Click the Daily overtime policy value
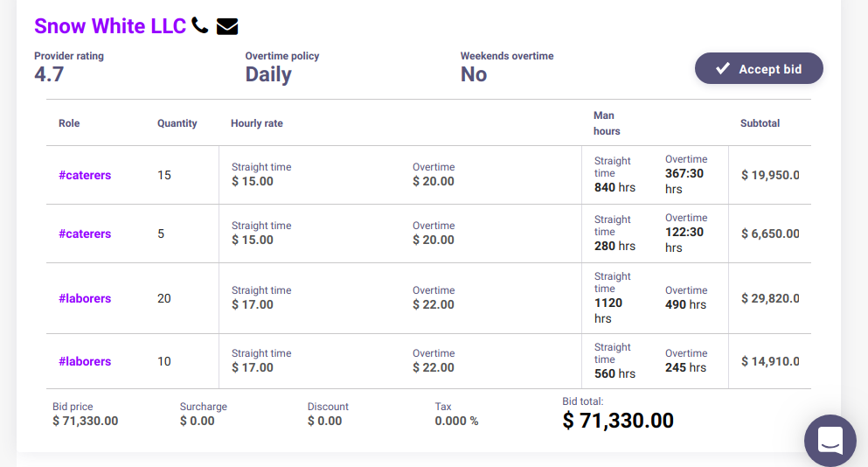The image size is (868, 467). tap(268, 74)
